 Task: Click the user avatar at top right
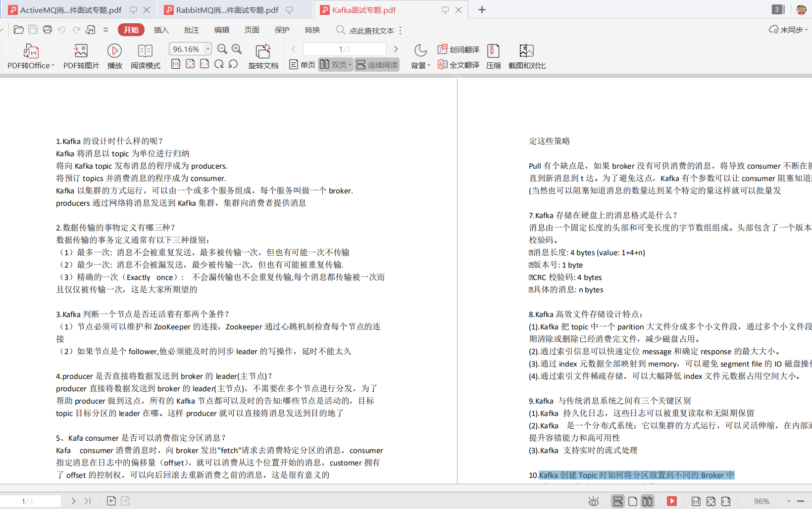pyautogui.click(x=801, y=9)
